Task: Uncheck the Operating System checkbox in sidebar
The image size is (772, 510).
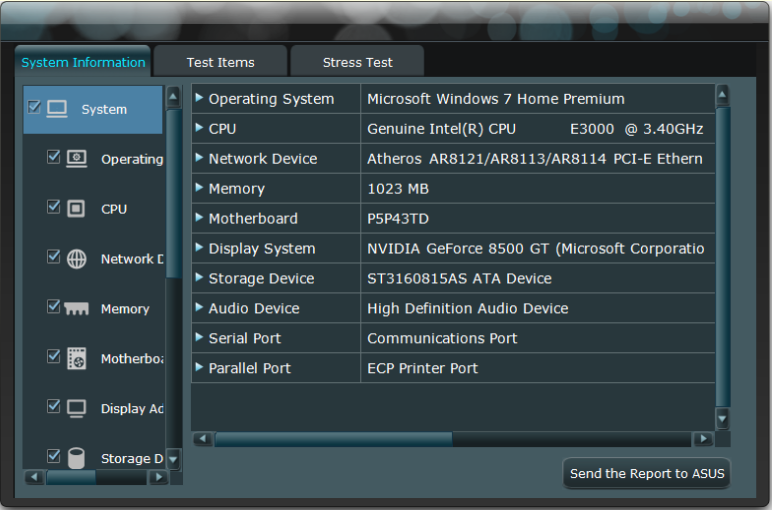Action: 54,157
